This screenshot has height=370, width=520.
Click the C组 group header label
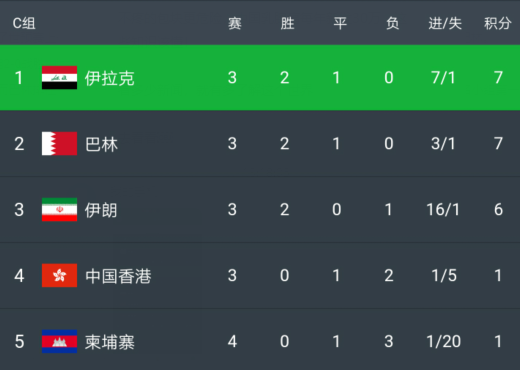click(x=24, y=23)
